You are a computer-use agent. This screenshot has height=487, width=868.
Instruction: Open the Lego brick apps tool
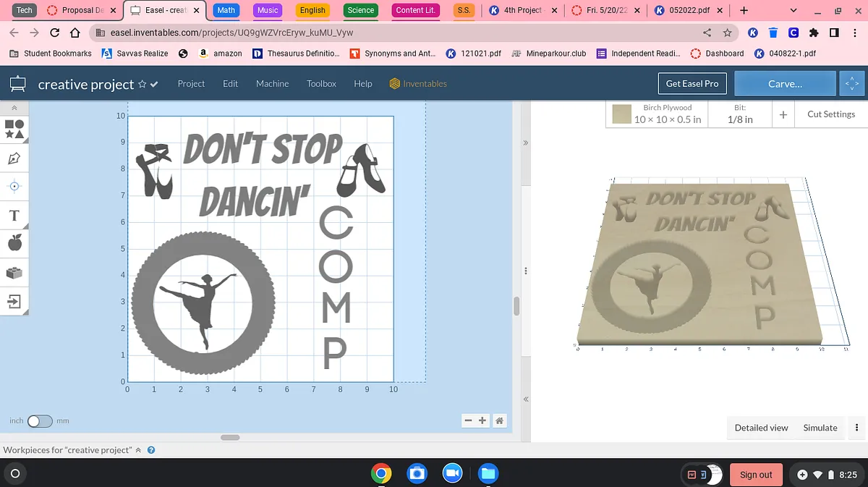point(14,272)
